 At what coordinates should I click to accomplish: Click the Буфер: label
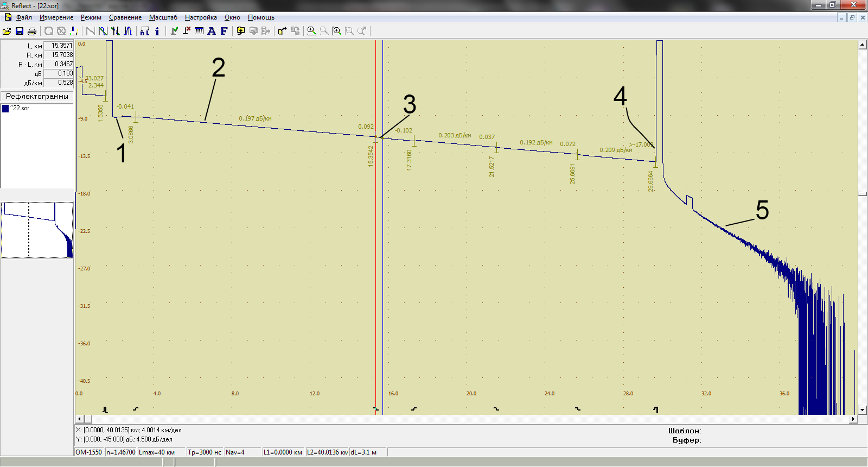[x=687, y=440]
